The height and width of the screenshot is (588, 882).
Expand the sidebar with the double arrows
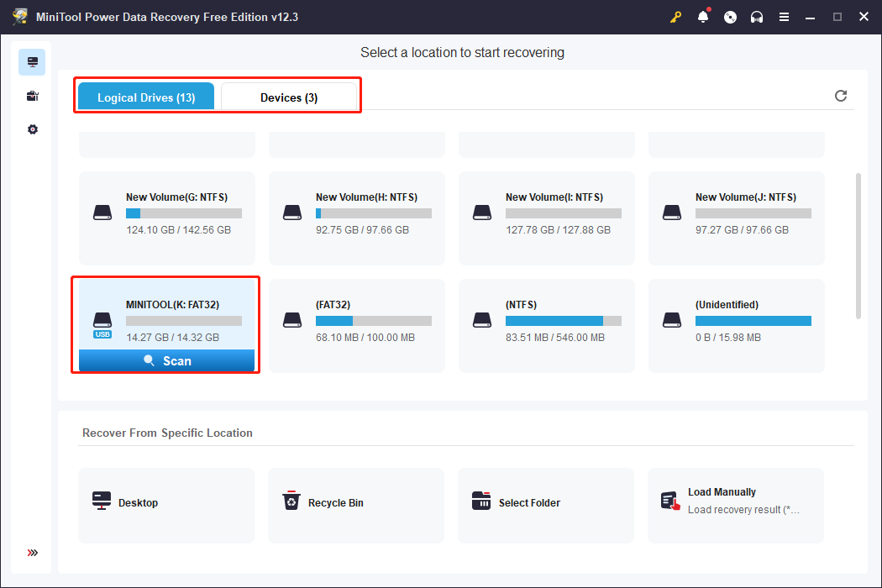[x=32, y=553]
